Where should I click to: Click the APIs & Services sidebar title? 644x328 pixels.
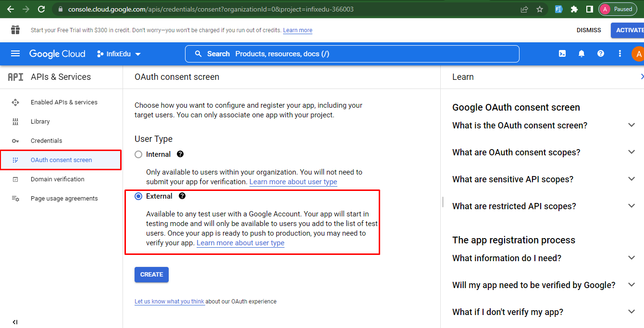click(61, 77)
